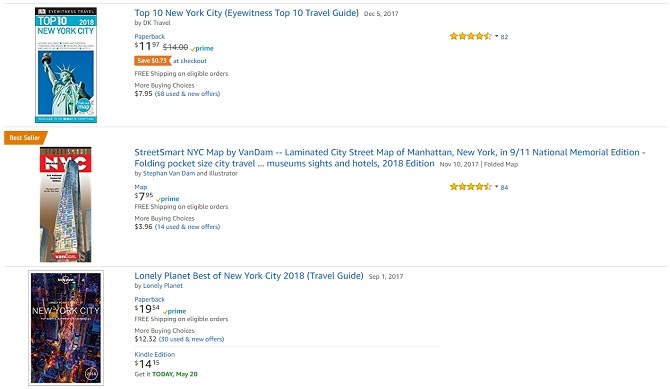The height and width of the screenshot is (389, 670).
Task: Click prime logo beside $11.97 price
Action: click(x=202, y=48)
